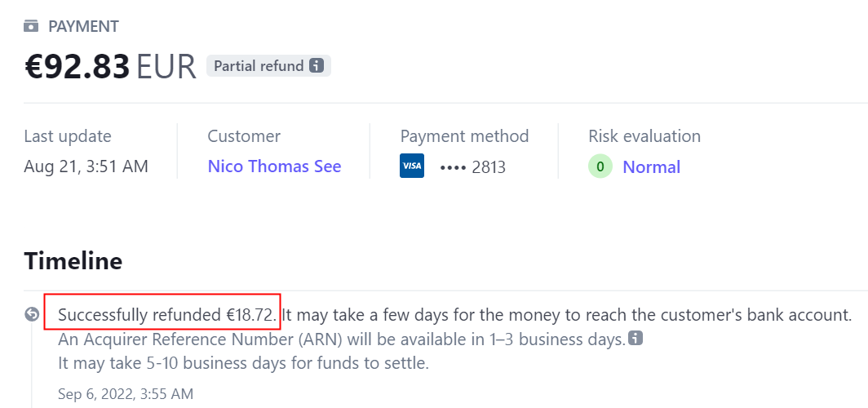The height and width of the screenshot is (408, 868).
Task: Click the refund arrow icon in the Timeline
Action: (x=32, y=314)
